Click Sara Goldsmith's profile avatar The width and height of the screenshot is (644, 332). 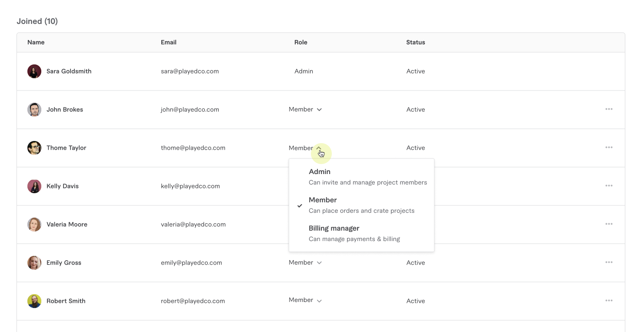(34, 71)
